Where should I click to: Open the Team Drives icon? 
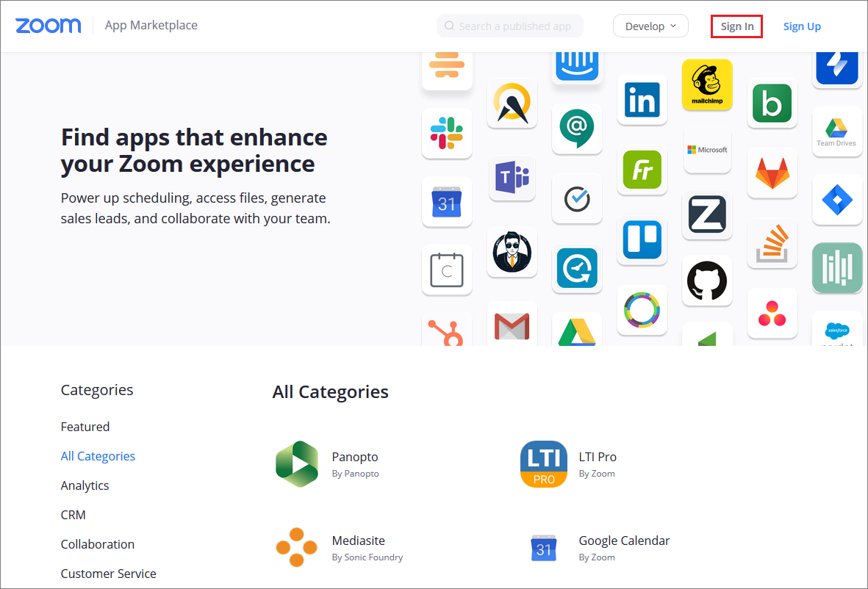coord(837,131)
